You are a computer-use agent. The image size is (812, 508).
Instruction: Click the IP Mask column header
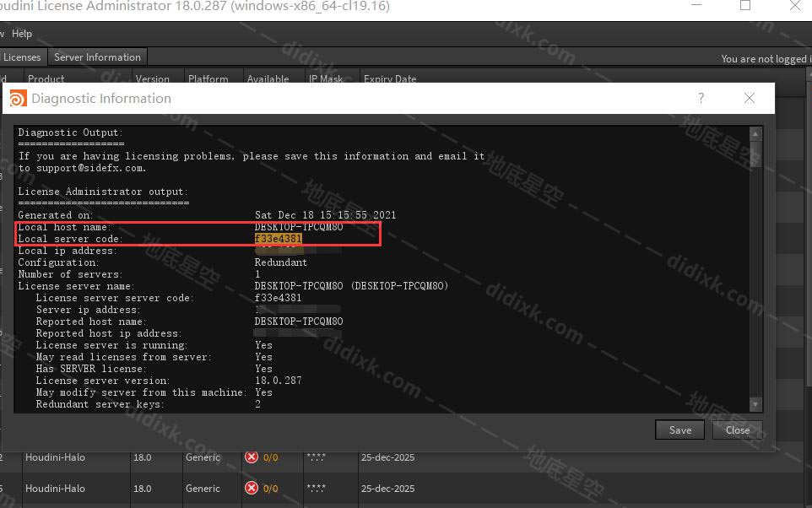(326, 78)
